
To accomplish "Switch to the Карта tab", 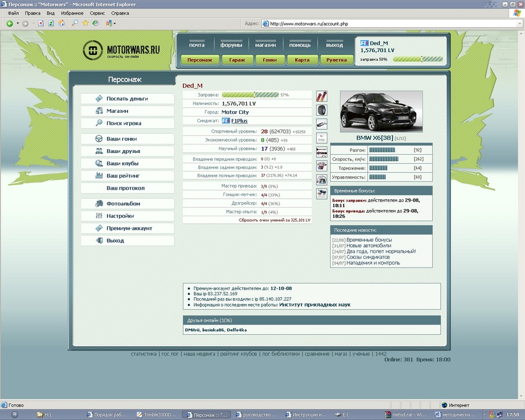I will click(x=302, y=60).
